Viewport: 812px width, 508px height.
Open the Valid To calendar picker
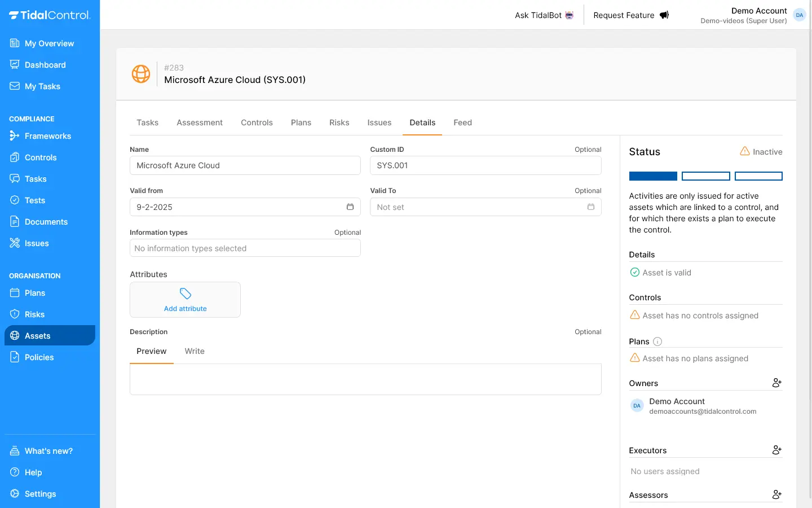click(x=590, y=207)
